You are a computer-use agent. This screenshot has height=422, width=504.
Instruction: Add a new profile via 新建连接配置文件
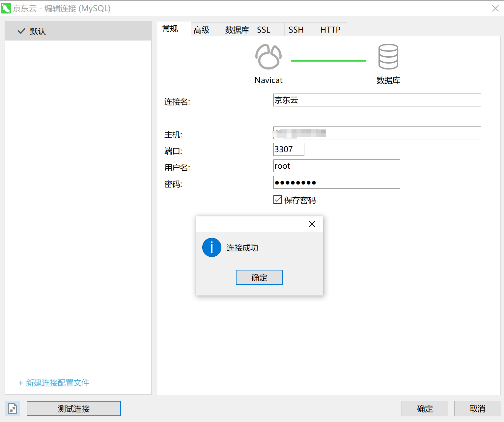pos(54,383)
